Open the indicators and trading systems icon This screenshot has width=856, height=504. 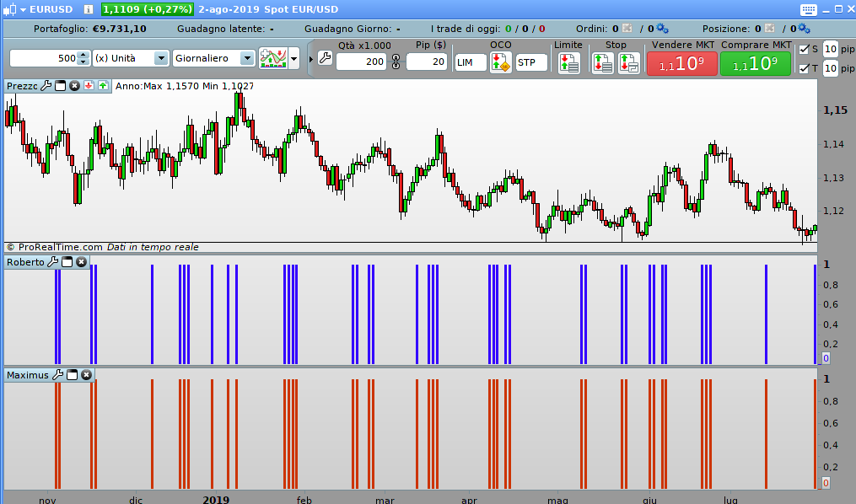(x=273, y=58)
